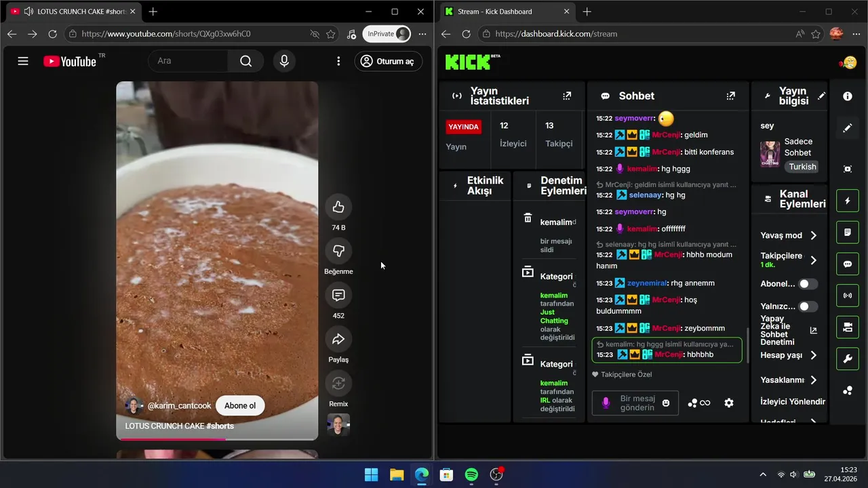Click İzleyici Yönlendir option
Viewport: 868px width, 488px height.
tap(793, 401)
